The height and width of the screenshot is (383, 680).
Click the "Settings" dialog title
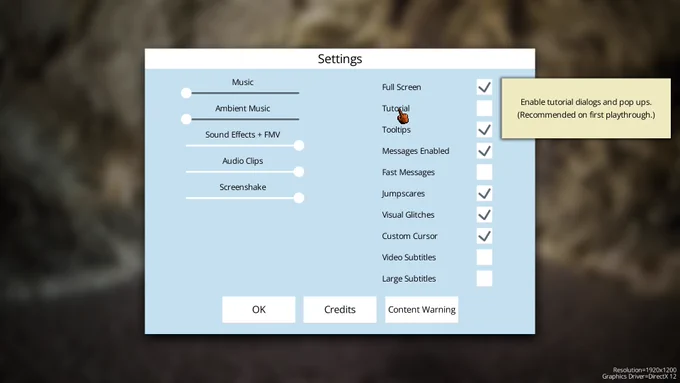point(340,59)
